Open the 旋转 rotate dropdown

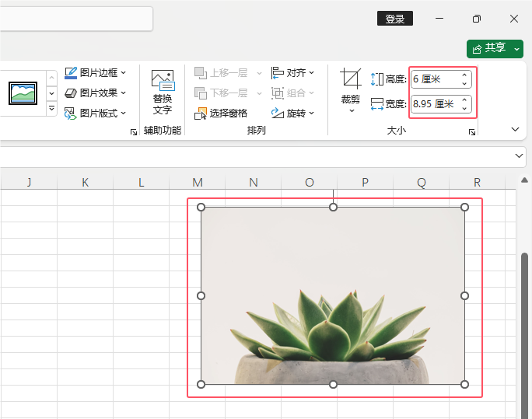(x=292, y=113)
